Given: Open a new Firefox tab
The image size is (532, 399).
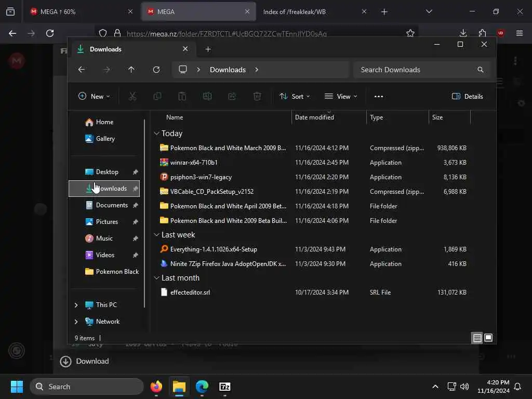Looking at the screenshot, I should 384,12.
